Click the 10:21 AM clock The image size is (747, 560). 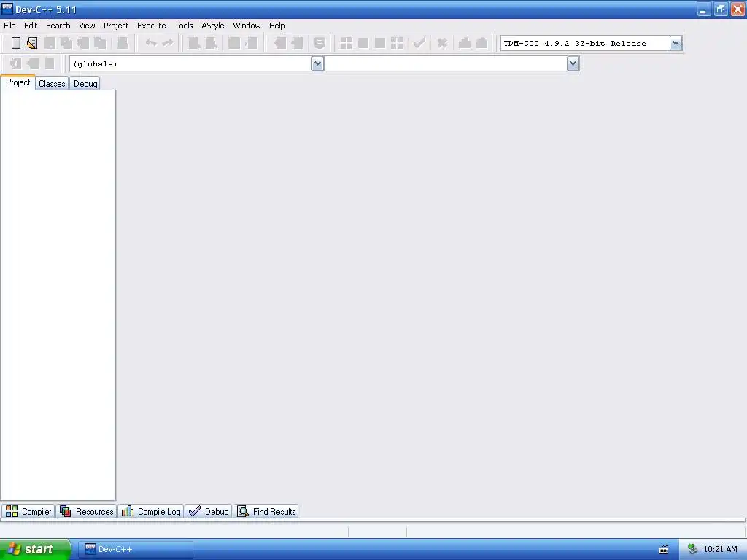(720, 550)
